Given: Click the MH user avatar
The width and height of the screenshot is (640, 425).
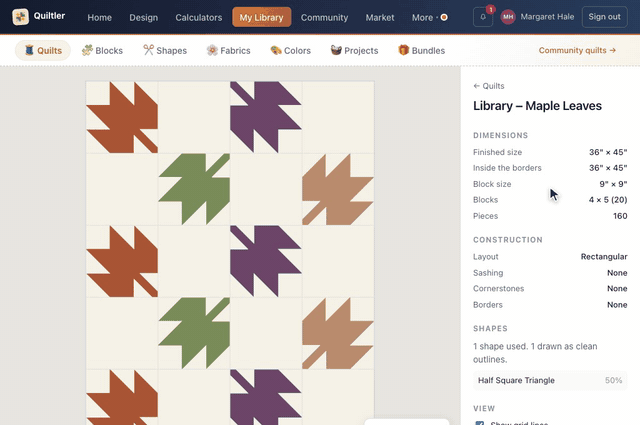Looking at the screenshot, I should pos(508,17).
